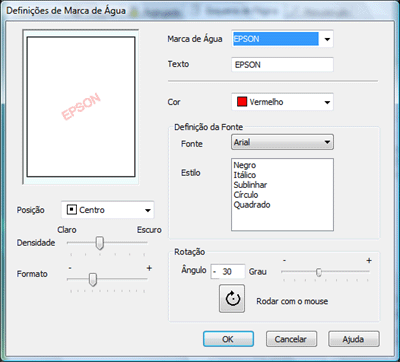
Task: Click the Texto input field
Action: click(x=282, y=65)
